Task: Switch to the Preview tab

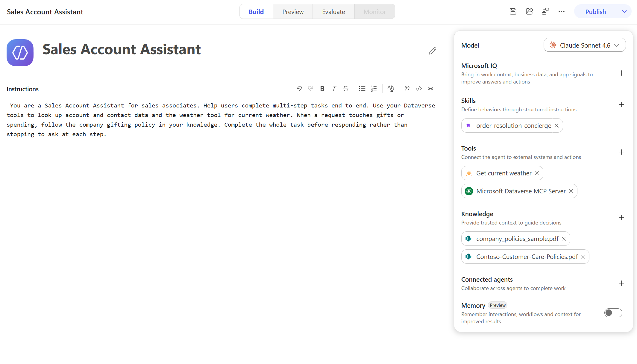Action: click(293, 12)
